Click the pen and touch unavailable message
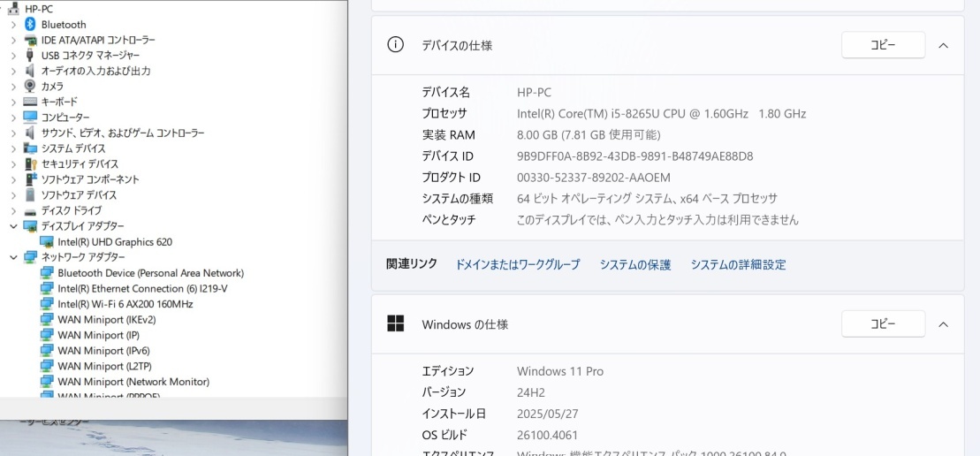980x456 pixels. [657, 220]
